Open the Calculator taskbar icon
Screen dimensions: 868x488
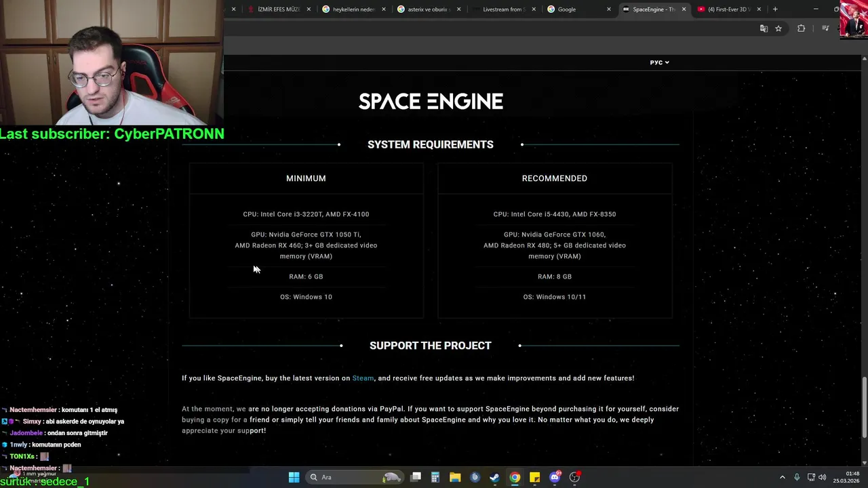point(435,477)
